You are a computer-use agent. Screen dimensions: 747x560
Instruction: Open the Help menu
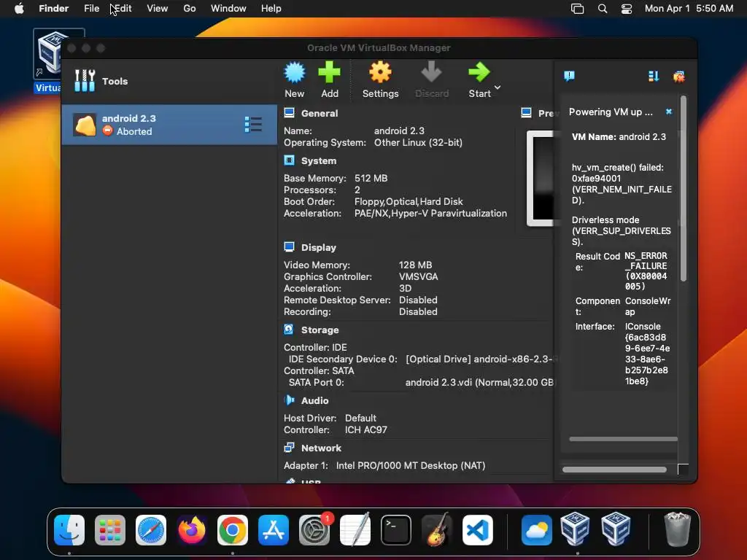[x=271, y=9]
